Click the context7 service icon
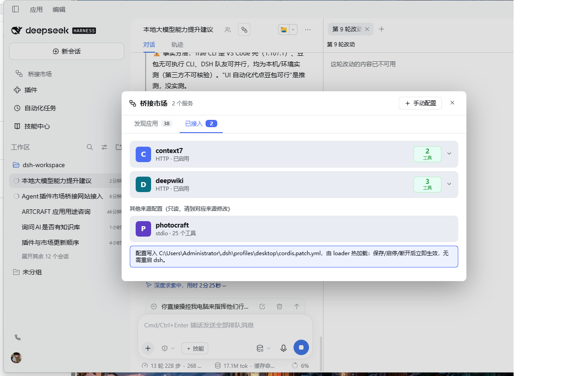This screenshot has height=376, width=588. [x=143, y=154]
